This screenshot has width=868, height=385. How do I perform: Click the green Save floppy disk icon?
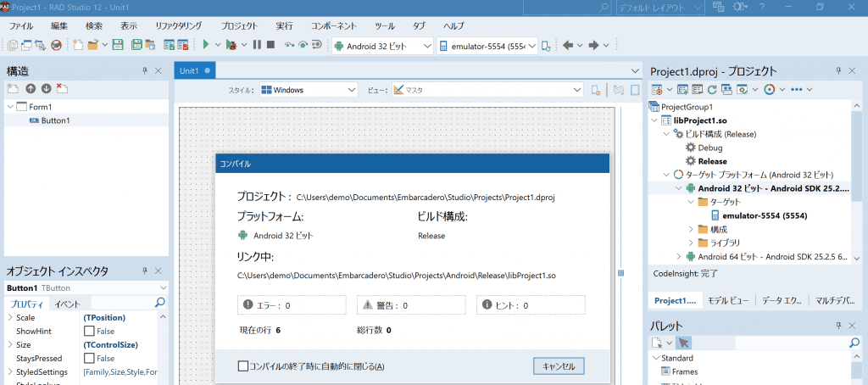117,46
